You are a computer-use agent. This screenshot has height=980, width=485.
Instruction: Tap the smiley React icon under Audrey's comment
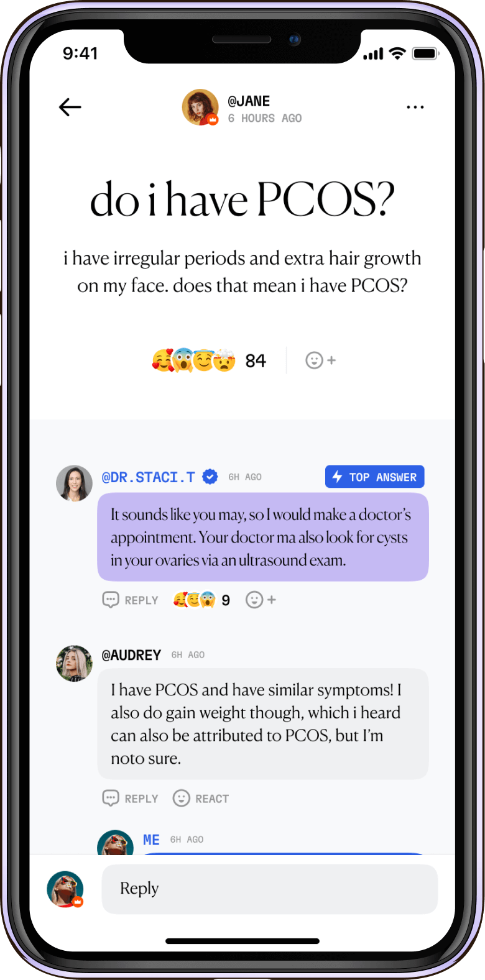[181, 798]
